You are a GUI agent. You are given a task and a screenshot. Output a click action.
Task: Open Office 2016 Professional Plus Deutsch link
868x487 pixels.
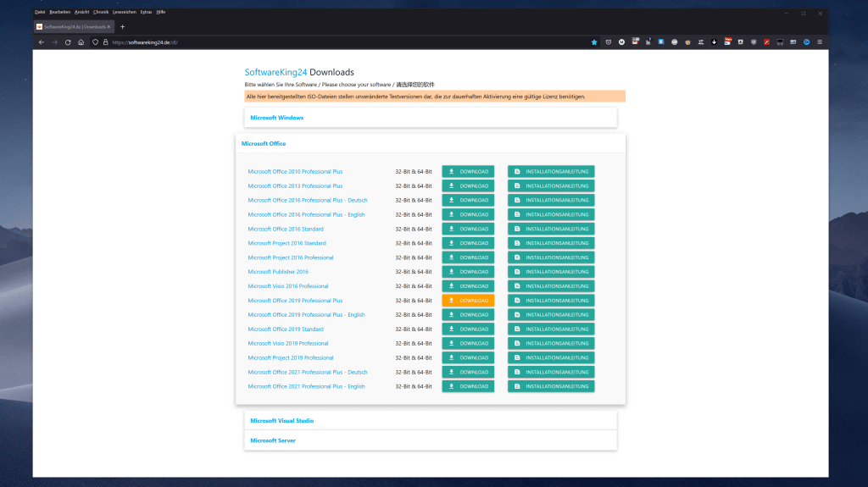(307, 201)
